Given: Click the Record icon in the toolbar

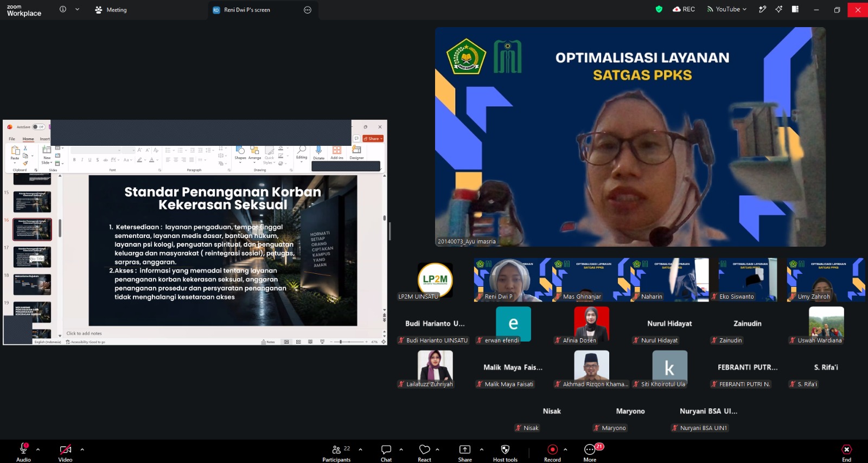Looking at the screenshot, I should [552, 449].
